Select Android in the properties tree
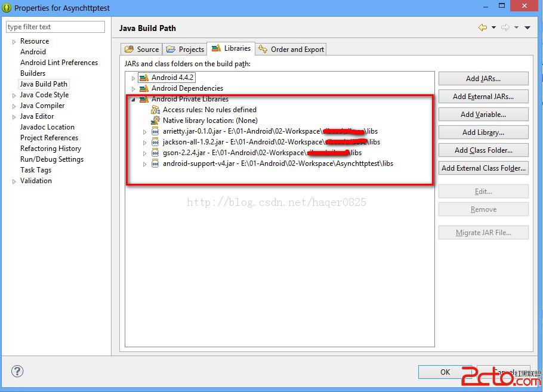Viewport: 543px width, 392px height. tap(33, 51)
